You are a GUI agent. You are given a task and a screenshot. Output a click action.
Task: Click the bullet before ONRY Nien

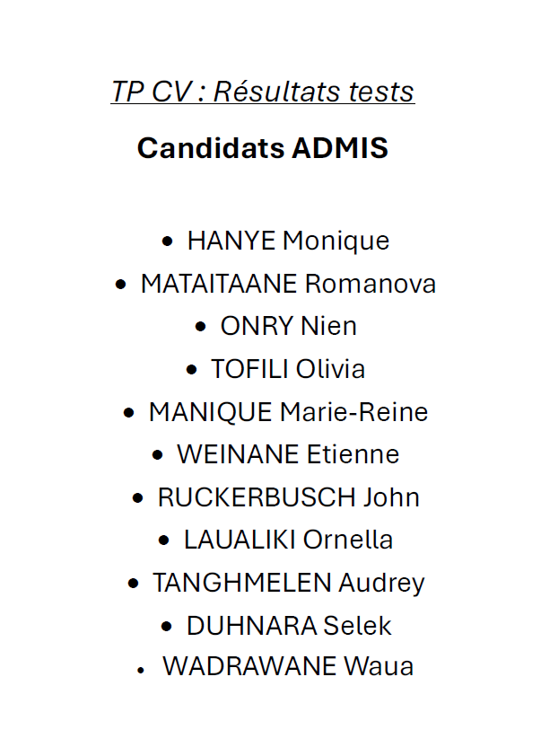[201, 327]
